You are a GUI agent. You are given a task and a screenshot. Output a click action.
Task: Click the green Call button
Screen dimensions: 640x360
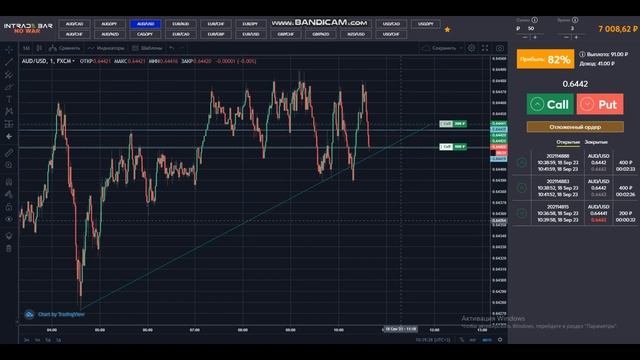(x=550, y=104)
